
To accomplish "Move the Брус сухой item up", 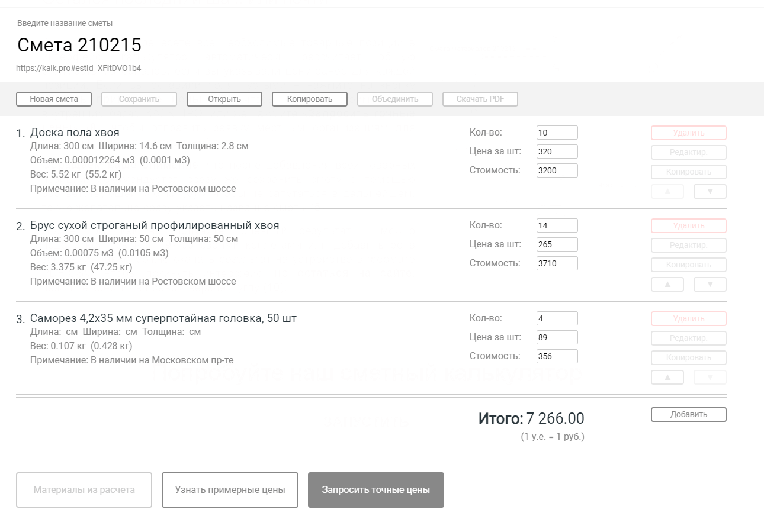I will [x=667, y=285].
